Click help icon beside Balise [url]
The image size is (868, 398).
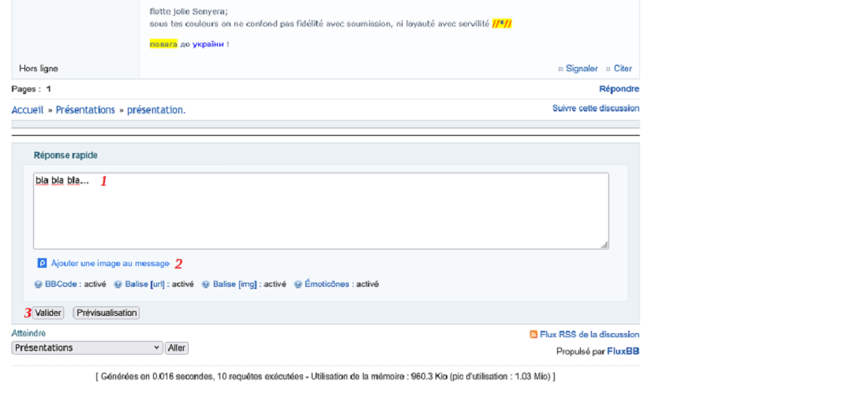[118, 284]
